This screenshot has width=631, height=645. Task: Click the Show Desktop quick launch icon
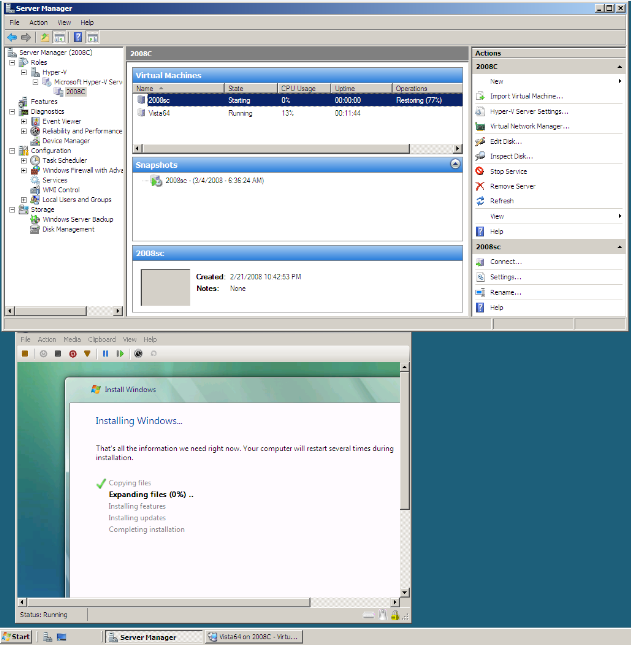coord(62,637)
